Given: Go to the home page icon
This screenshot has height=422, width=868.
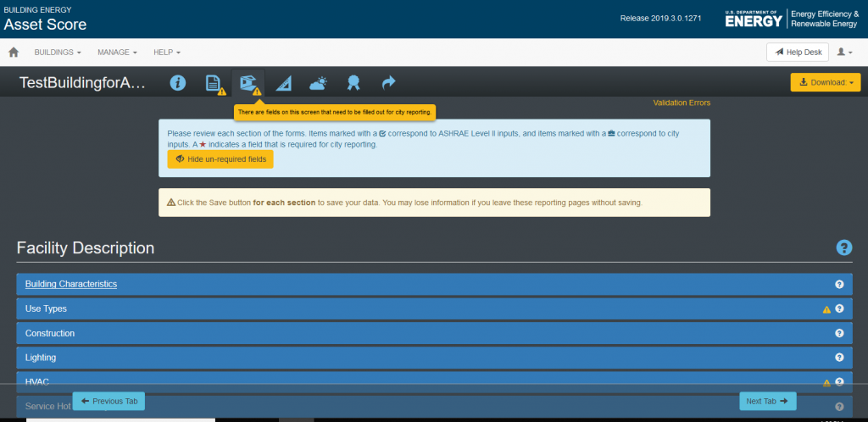Looking at the screenshot, I should point(14,52).
